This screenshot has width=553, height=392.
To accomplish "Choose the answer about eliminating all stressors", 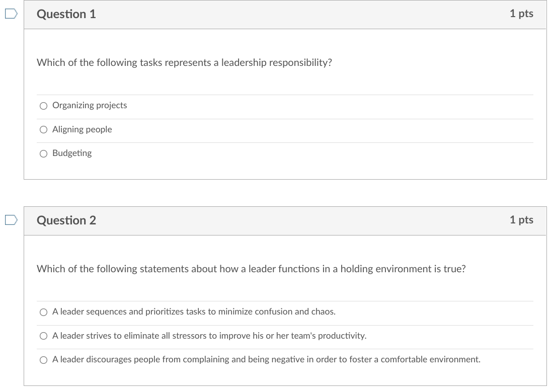I will [x=44, y=336].
